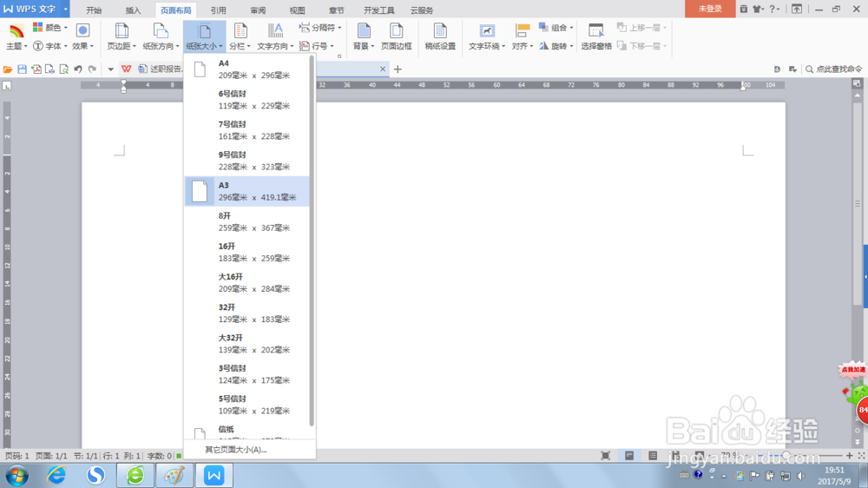Viewport: 868px width, 488px height.
Task: Click the open folder icon in quick access
Action: 8,69
